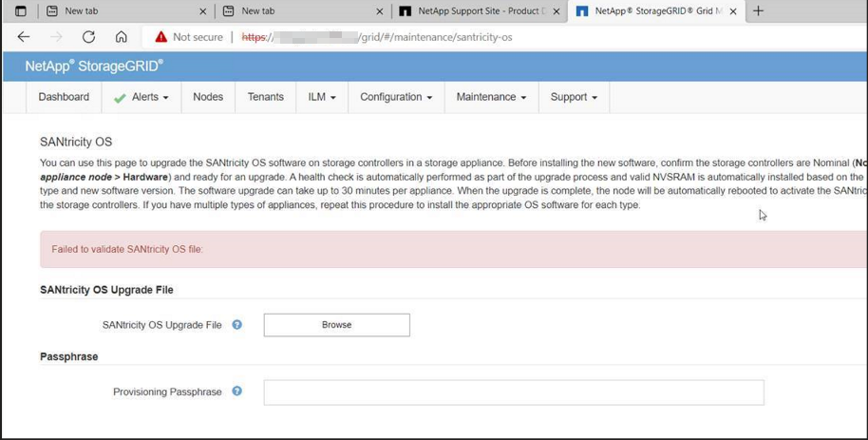
Task: Click Browse to choose upgrade file
Action: 336,325
